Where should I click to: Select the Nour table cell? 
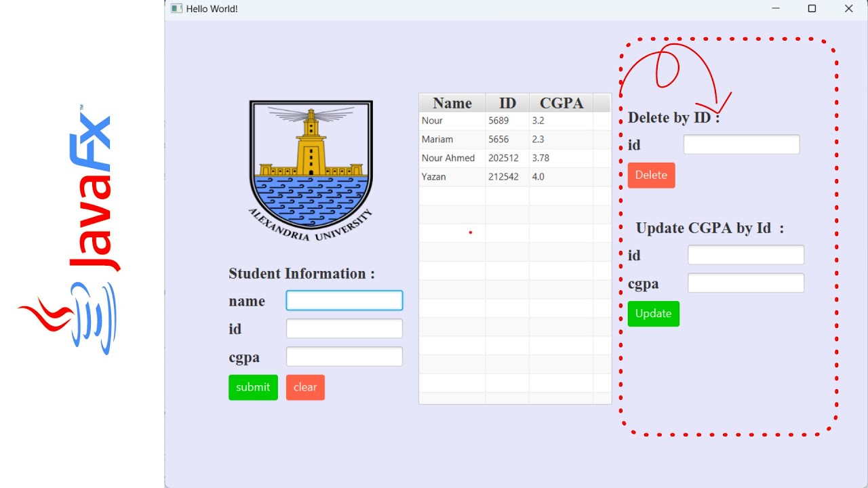[452, 121]
